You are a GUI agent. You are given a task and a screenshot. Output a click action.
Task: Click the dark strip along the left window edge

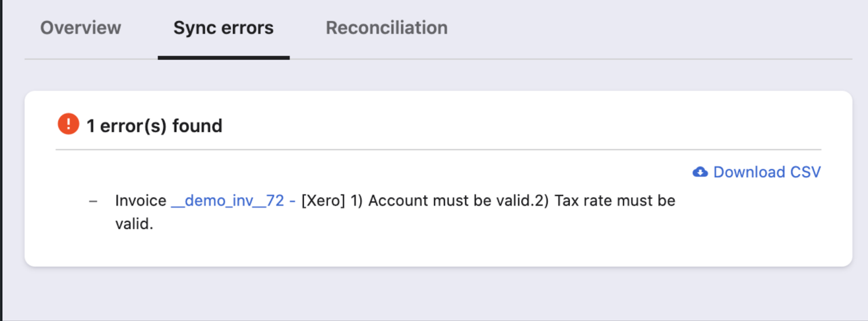point(1,163)
